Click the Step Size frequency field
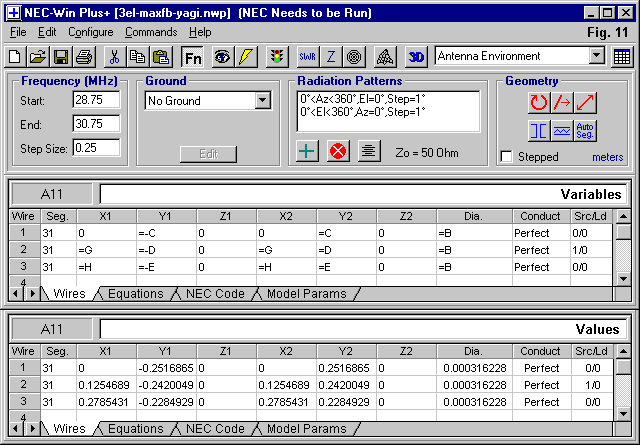This screenshot has width=640, height=445. tap(96, 148)
